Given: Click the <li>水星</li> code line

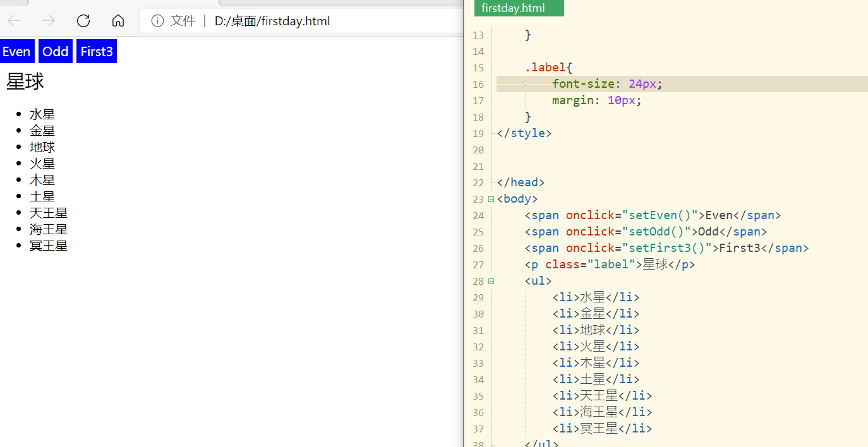Looking at the screenshot, I should (596, 297).
